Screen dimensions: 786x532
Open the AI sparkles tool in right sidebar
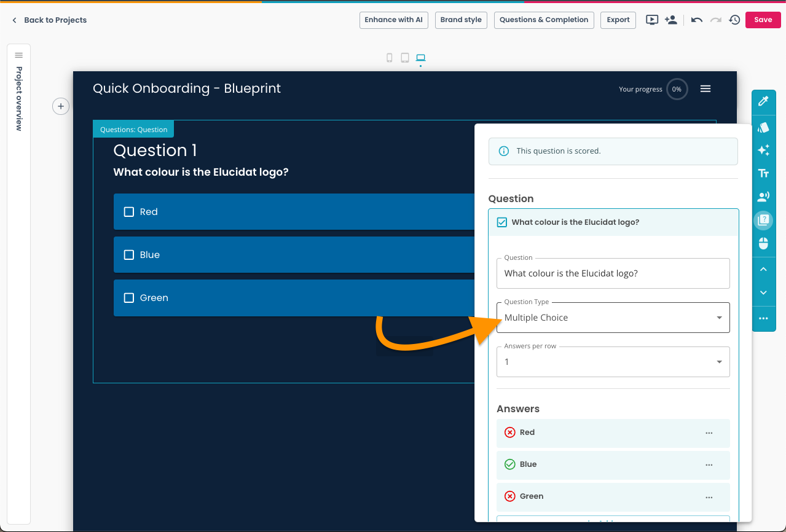click(x=763, y=150)
